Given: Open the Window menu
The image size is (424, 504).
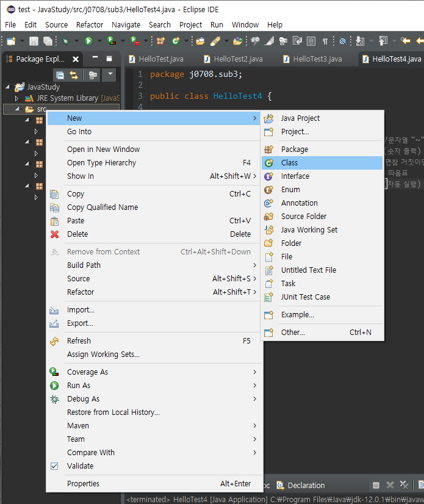Looking at the screenshot, I should pos(245,25).
